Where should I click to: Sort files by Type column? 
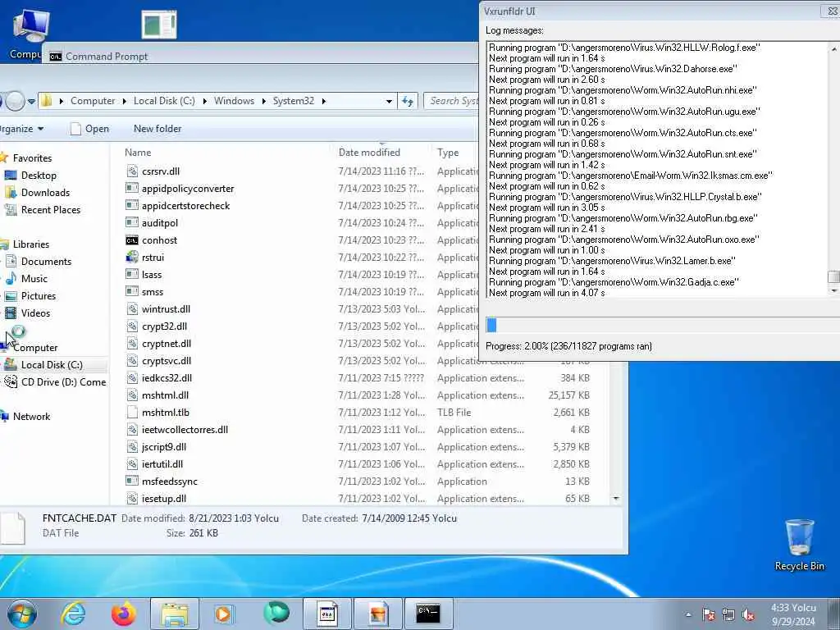coord(448,153)
